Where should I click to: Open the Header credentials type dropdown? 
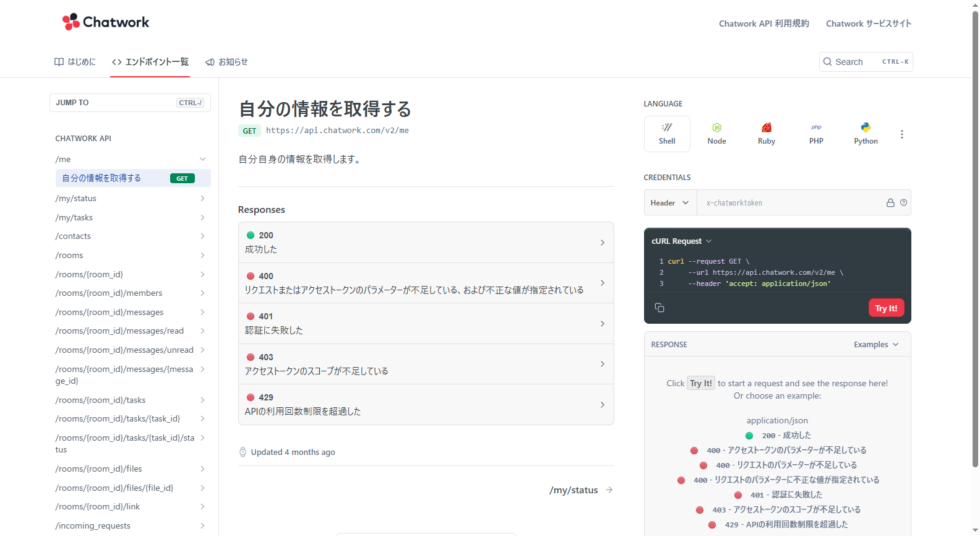point(670,203)
